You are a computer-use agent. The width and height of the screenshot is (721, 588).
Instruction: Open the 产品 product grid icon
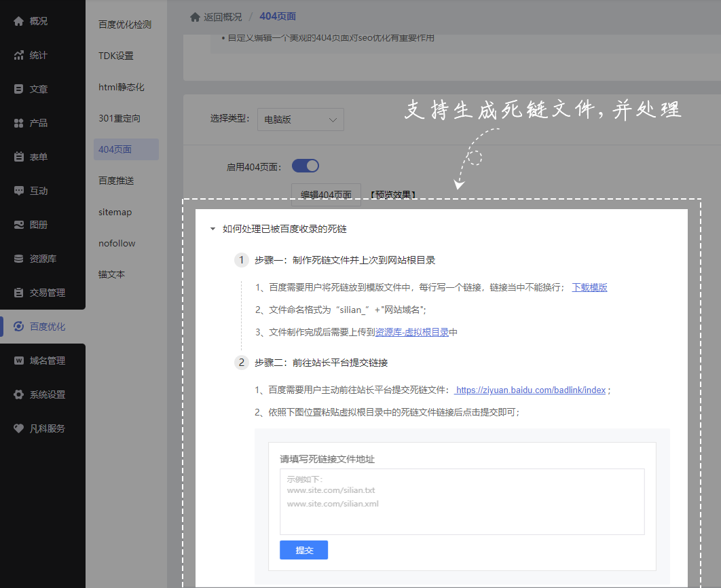[x=19, y=123]
